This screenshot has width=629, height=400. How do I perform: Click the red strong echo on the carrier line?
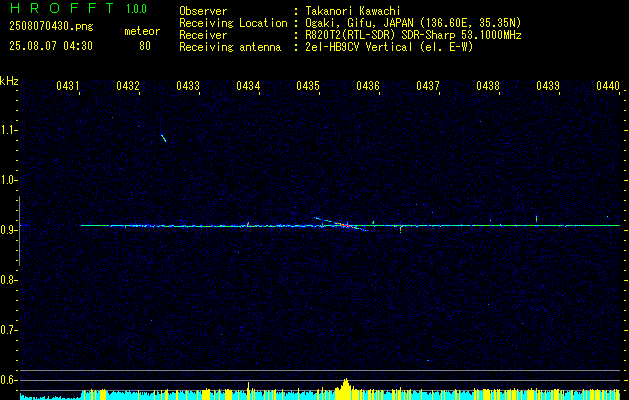(x=345, y=225)
